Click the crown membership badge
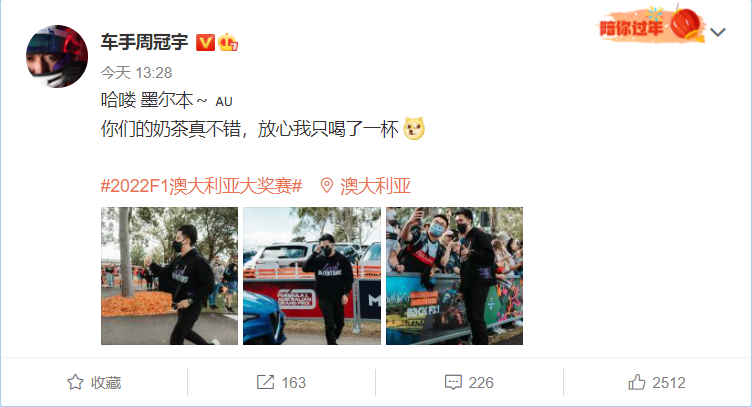 228,43
